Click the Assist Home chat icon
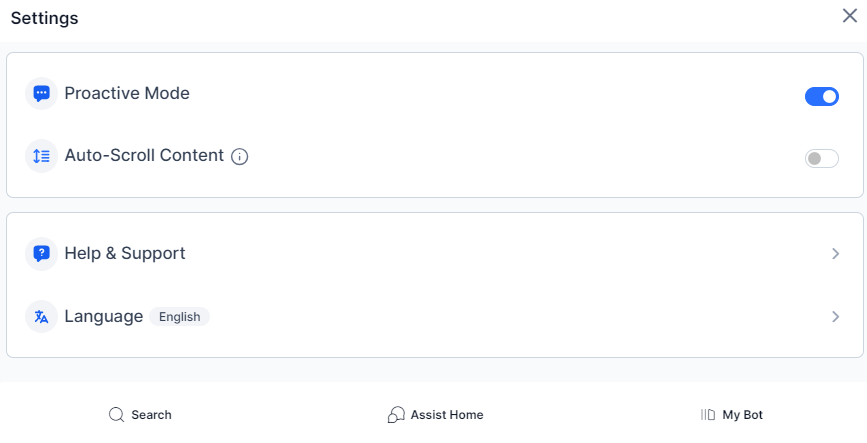 396,415
